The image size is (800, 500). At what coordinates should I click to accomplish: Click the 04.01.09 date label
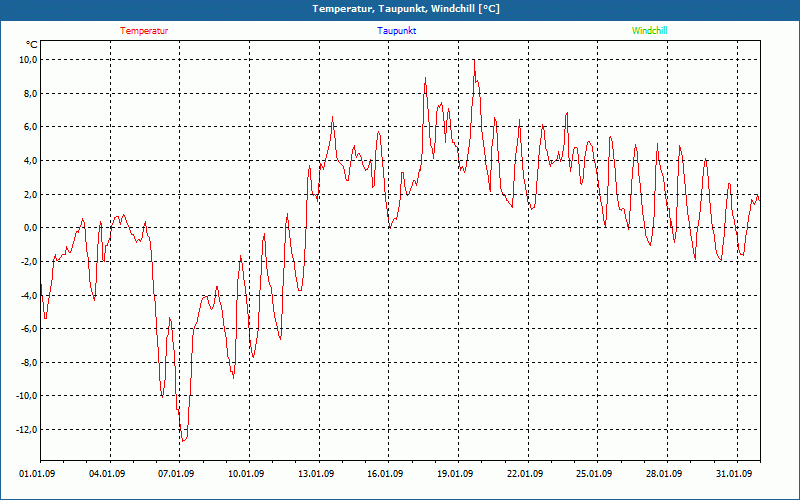107,474
